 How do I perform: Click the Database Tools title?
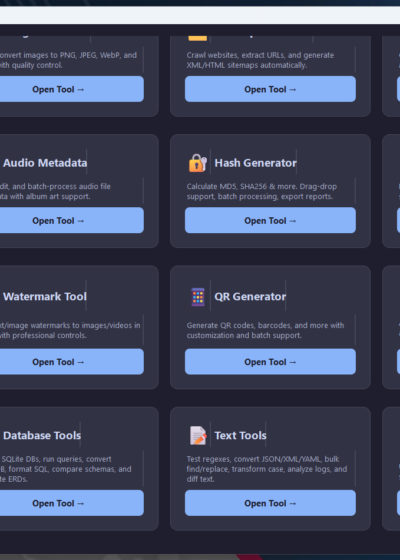pos(42,435)
